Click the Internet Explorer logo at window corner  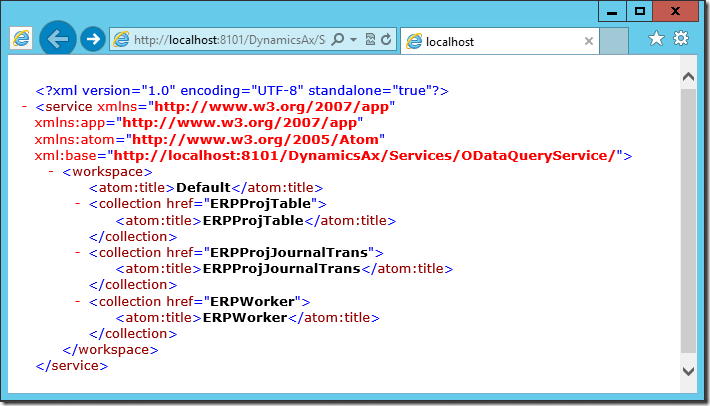click(x=21, y=39)
